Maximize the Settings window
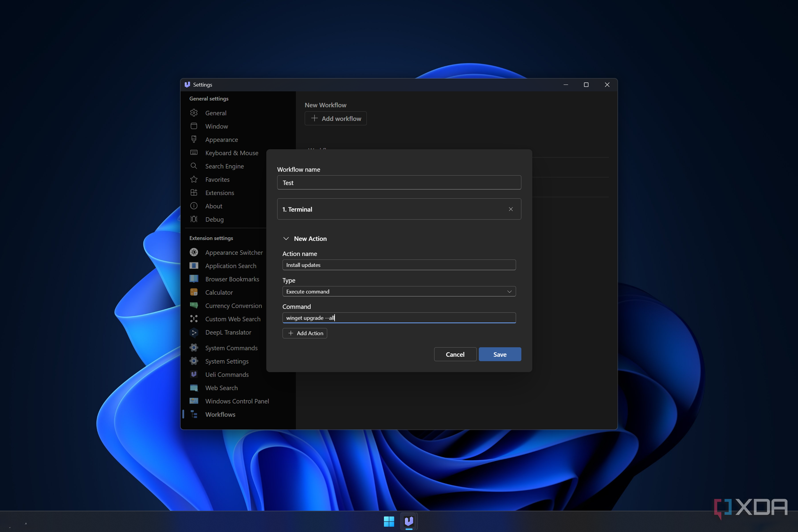Image resolution: width=798 pixels, height=532 pixels. [x=586, y=85]
